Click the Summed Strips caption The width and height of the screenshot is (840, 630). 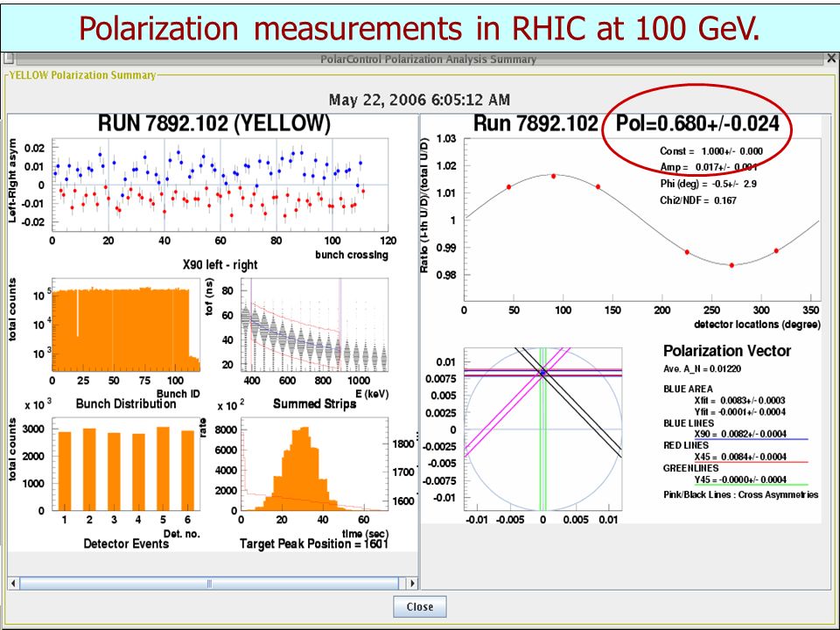[x=314, y=404]
